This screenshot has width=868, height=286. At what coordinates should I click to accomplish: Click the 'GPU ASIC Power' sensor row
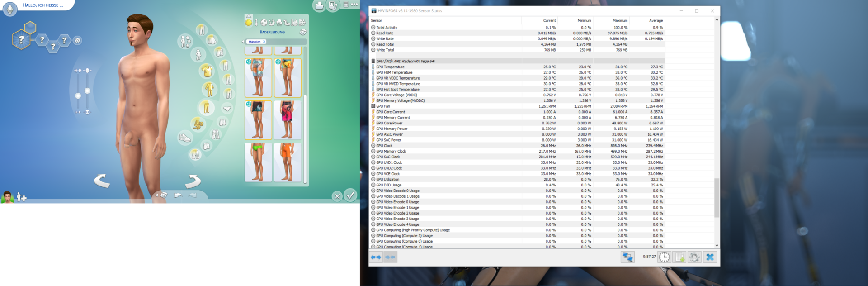tap(518, 134)
